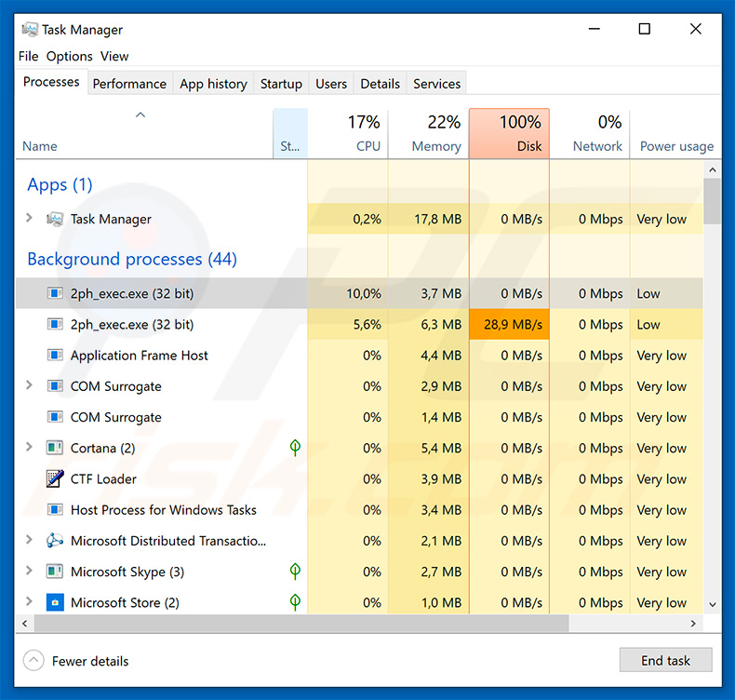Open the Options menu
Viewport: 735px width, 700px height.
70,56
